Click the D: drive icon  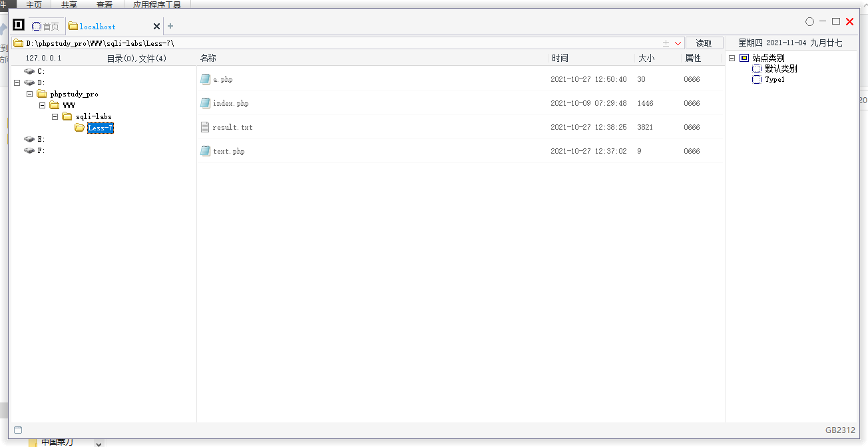[29, 82]
